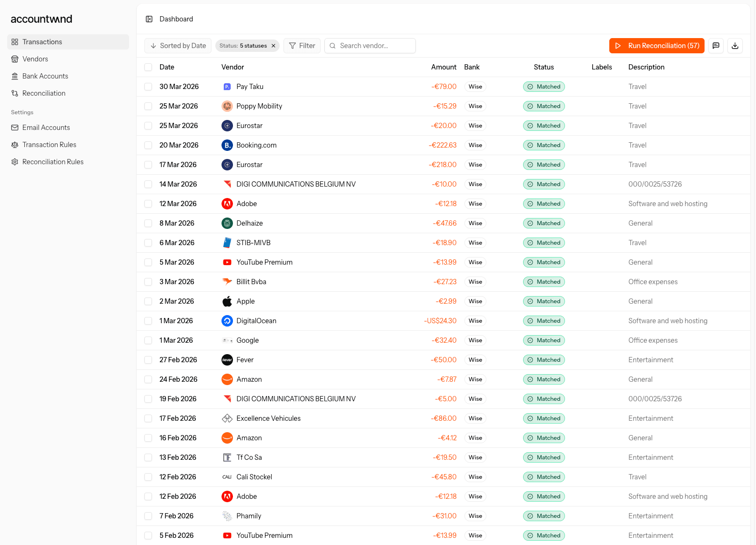756x545 pixels.
Task: Sort by the Amount column header
Action: (444, 67)
